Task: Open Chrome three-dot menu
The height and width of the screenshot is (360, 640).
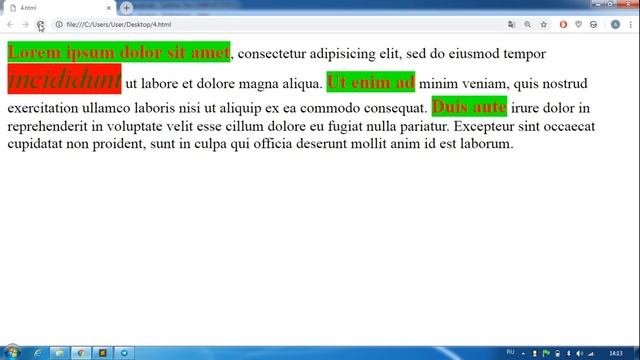Action: click(631, 24)
